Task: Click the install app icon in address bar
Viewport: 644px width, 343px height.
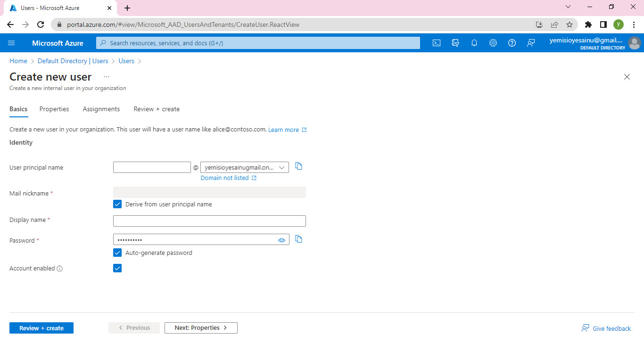Action: [x=539, y=24]
